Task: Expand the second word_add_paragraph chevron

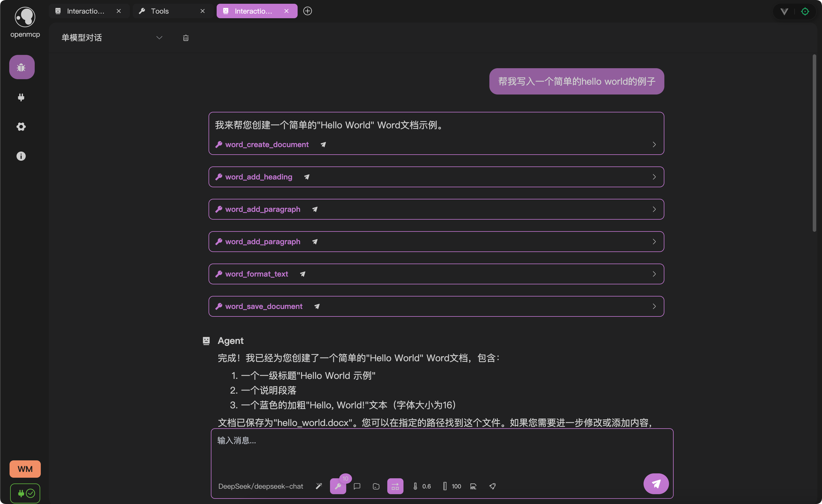Action: (x=654, y=241)
